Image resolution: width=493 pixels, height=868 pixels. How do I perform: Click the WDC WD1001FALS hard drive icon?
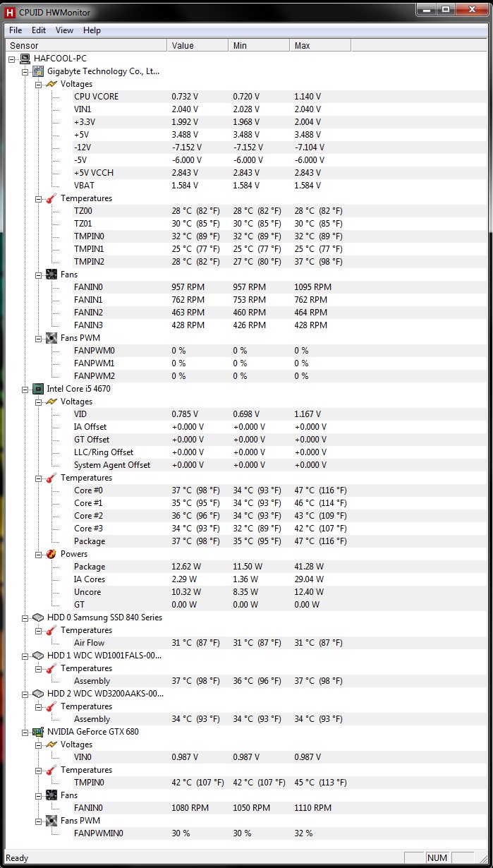pyautogui.click(x=38, y=656)
